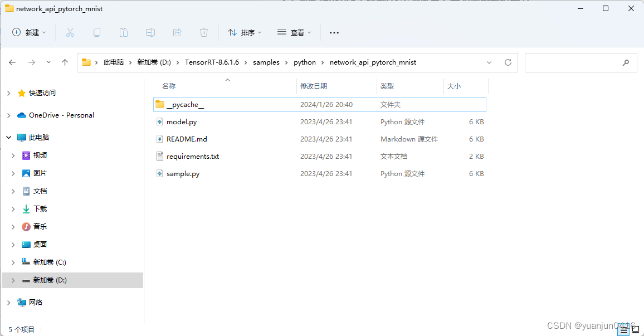Select 文档 in navigation pane
The width and height of the screenshot is (644, 336).
[x=40, y=191]
